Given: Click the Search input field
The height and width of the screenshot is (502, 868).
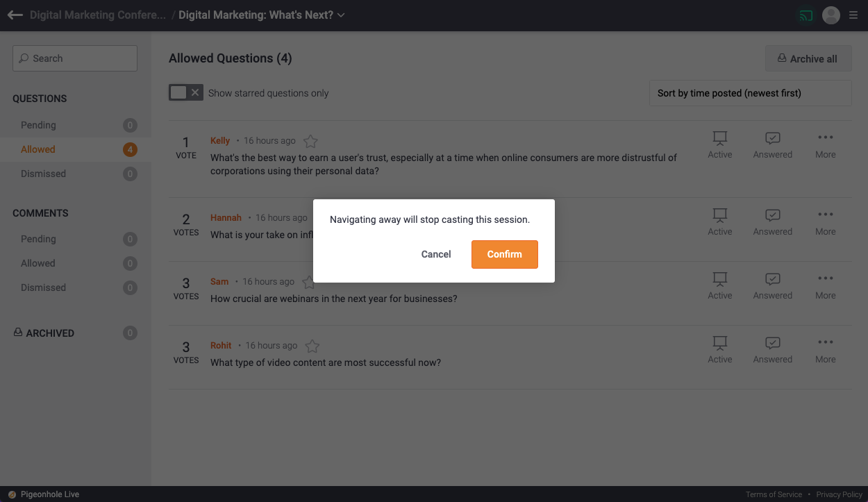Looking at the screenshot, I should pos(75,58).
